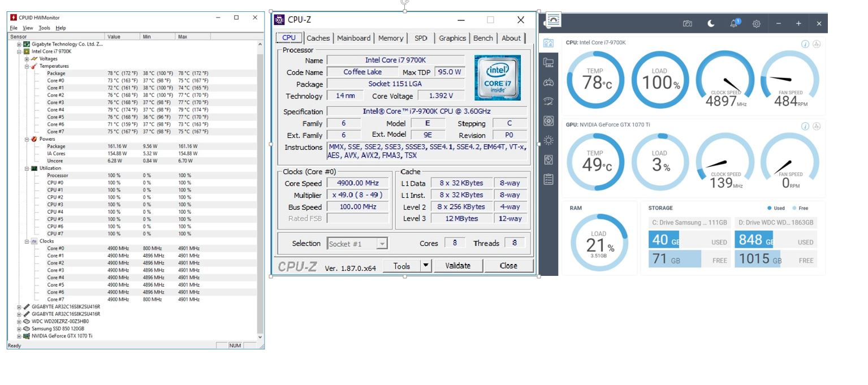Open GPU graph icon next to info

click(x=817, y=126)
